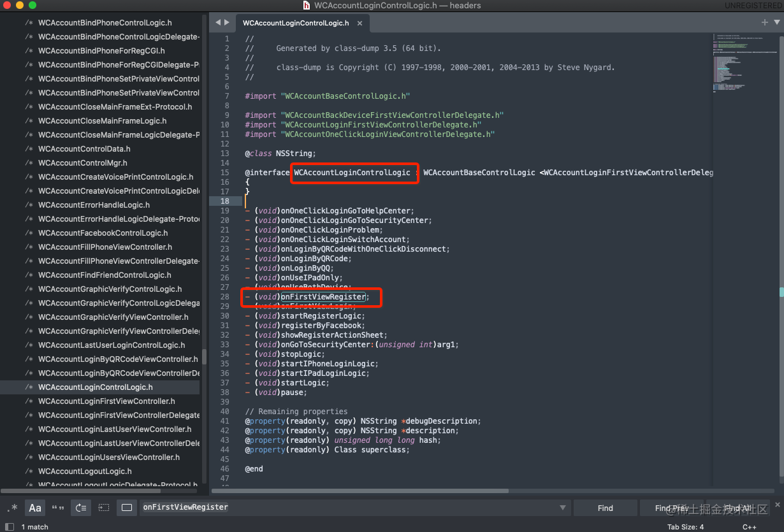784x532 pixels.
Task: Click the onLoginByQRCode; method on line 24
Action: pyautogui.click(x=298, y=259)
